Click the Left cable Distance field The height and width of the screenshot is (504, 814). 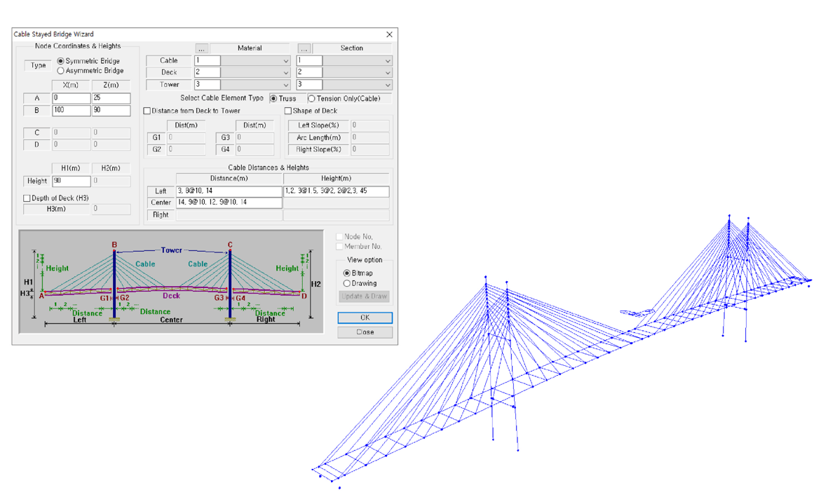(x=229, y=191)
